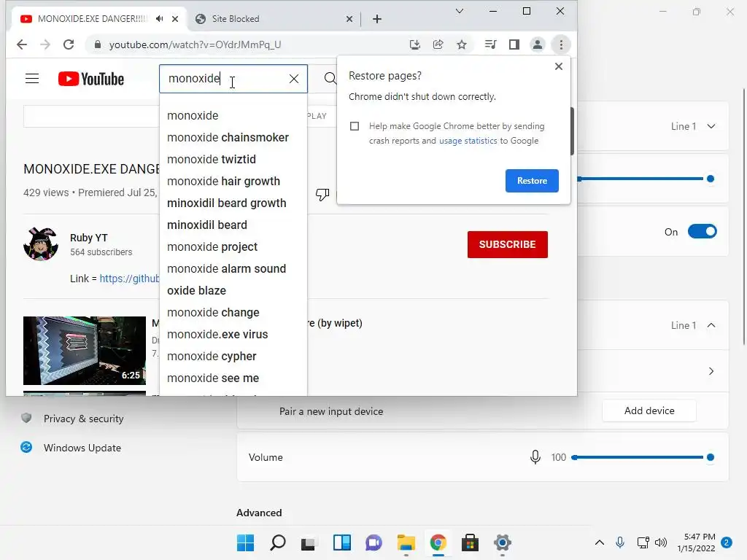The height and width of the screenshot is (560, 747).
Task: Click the YouTube logo
Action: pyautogui.click(x=91, y=79)
